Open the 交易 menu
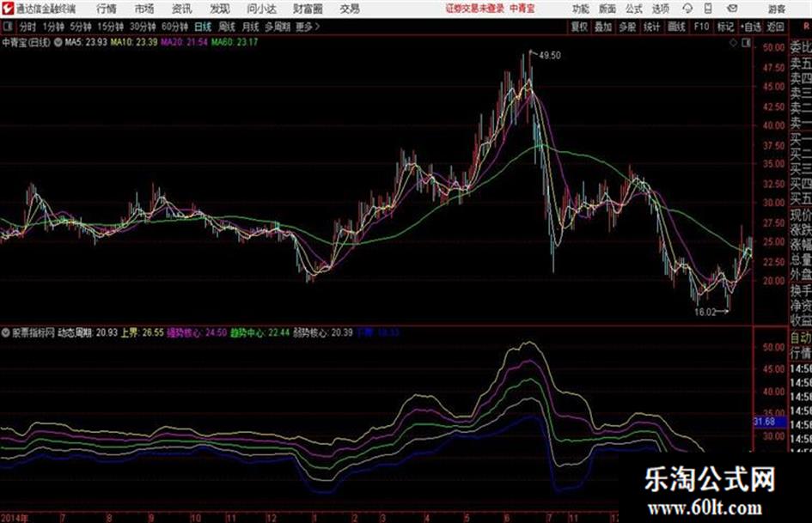This screenshot has height=523, width=812. point(350,9)
